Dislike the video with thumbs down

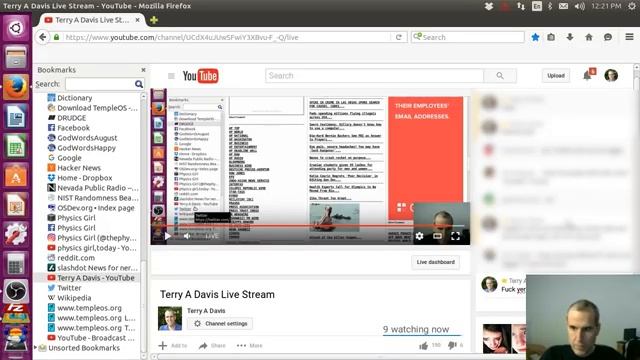(452, 345)
